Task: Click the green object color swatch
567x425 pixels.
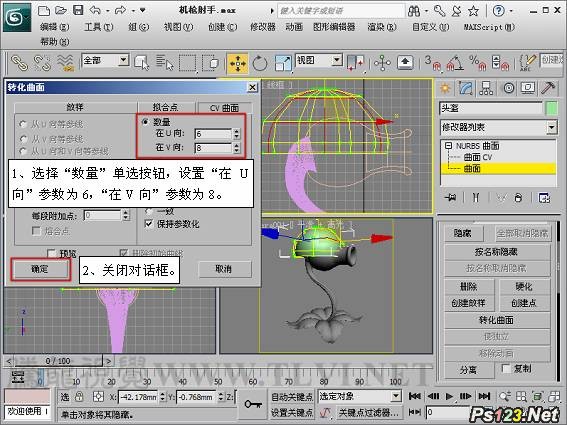Action: tap(551, 108)
